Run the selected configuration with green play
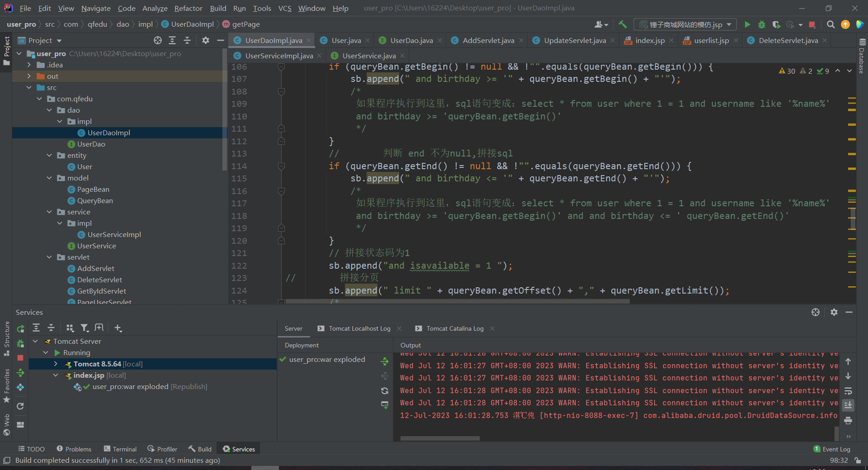This screenshot has width=868, height=470. 747,24
